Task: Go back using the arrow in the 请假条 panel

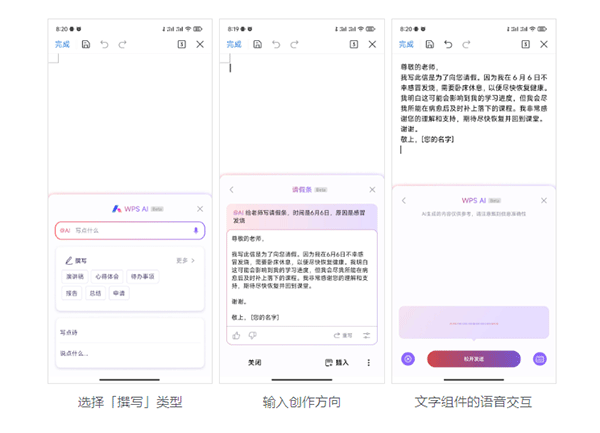Action: click(x=233, y=189)
